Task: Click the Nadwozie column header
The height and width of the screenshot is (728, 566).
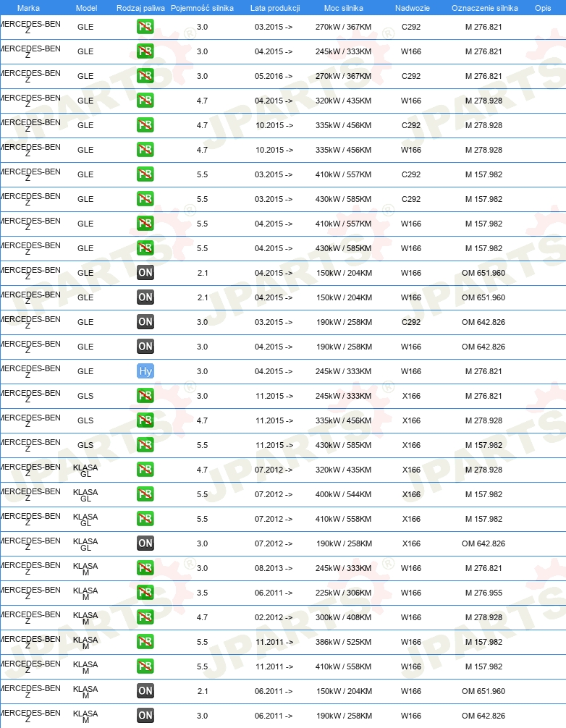Action: coord(413,8)
